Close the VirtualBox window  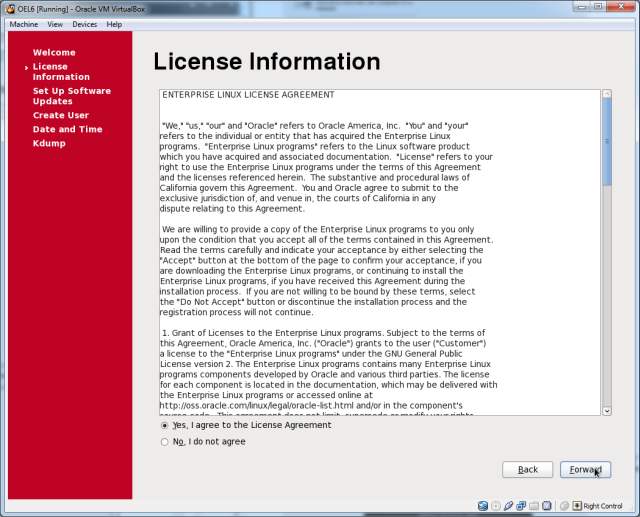pos(620,6)
